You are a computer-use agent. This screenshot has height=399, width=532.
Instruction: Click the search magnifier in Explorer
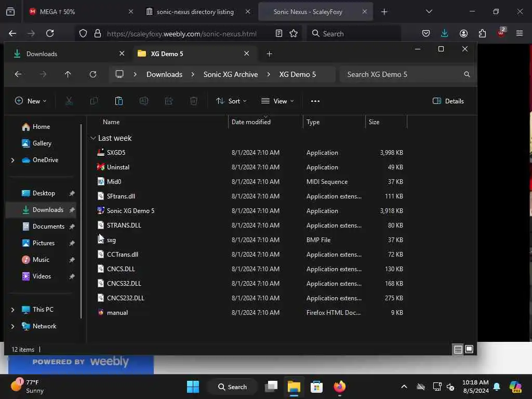[x=467, y=74]
